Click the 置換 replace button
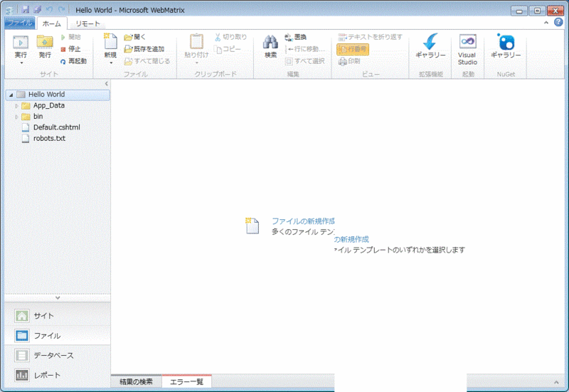The image size is (569, 392). [296, 37]
